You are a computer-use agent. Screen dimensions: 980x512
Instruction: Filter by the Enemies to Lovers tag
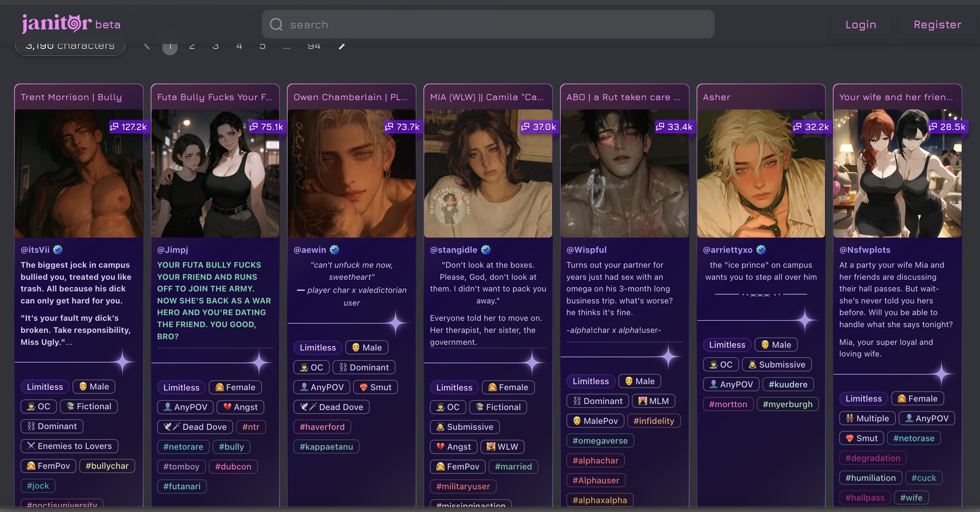[x=69, y=446]
